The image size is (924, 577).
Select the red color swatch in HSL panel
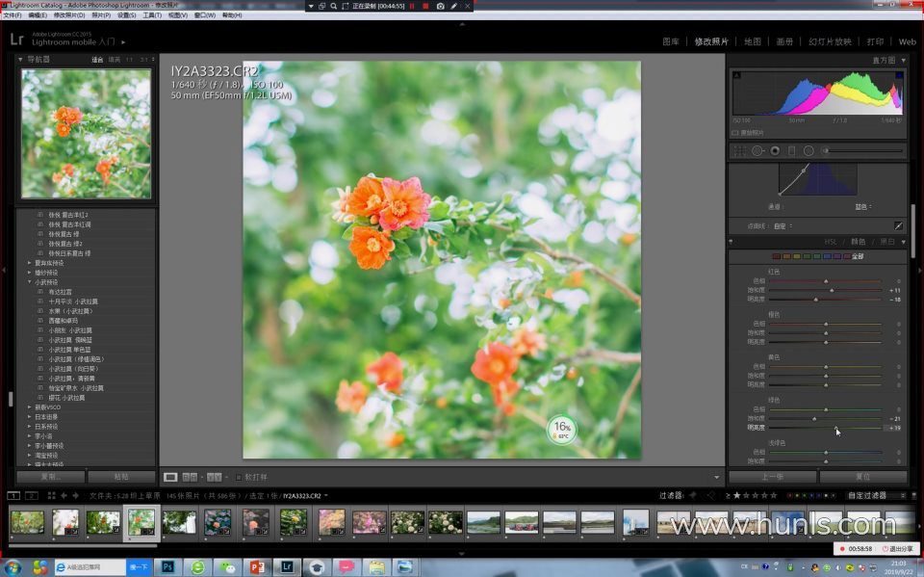pos(777,256)
